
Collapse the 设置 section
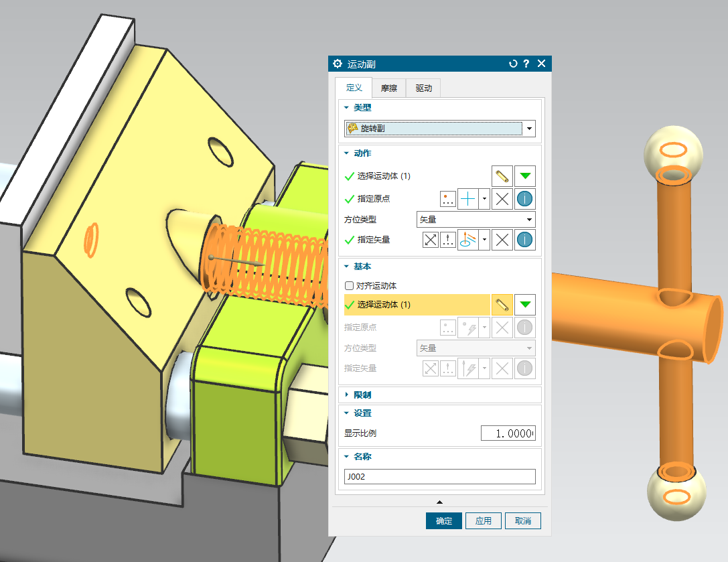click(x=347, y=413)
